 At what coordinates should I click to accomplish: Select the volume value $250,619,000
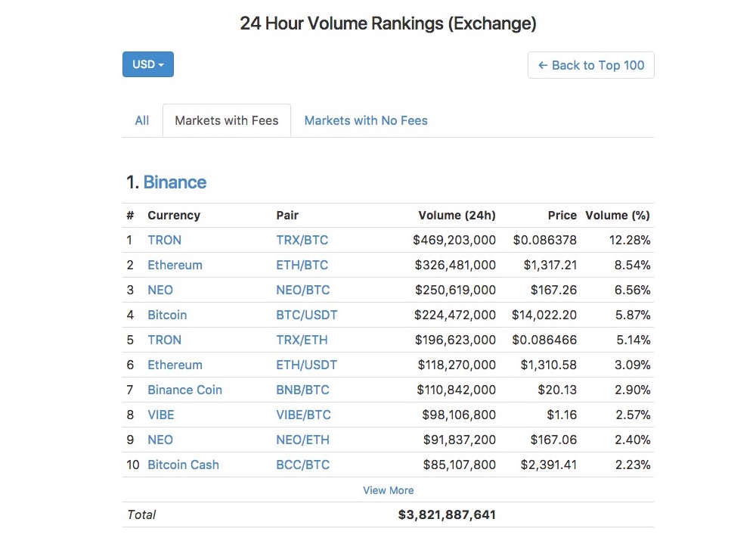coord(455,291)
